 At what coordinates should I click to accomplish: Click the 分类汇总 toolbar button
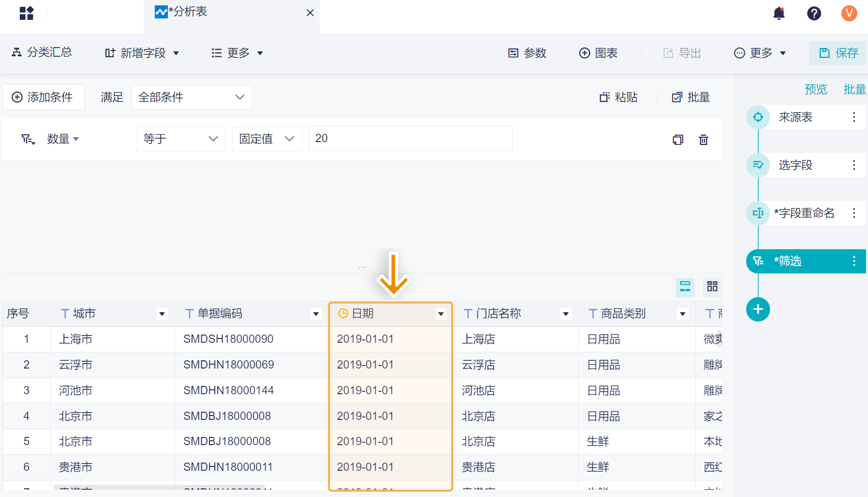[x=42, y=52]
